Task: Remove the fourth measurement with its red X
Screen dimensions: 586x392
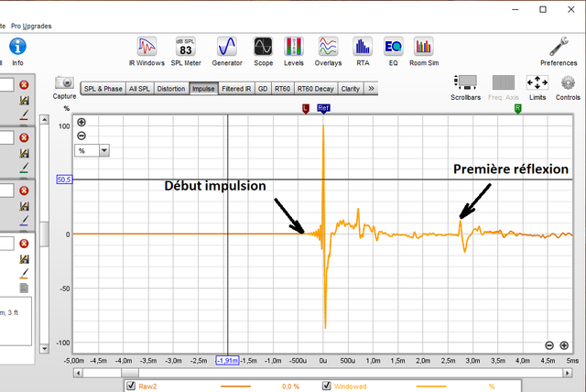Action: click(24, 244)
